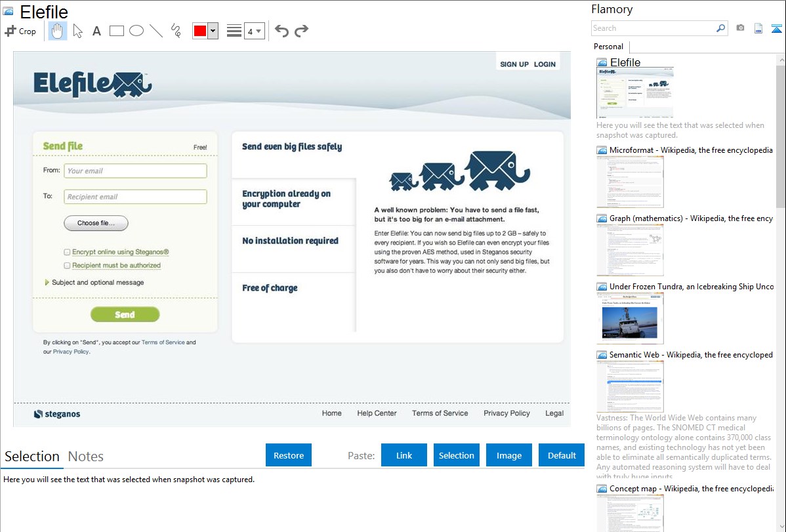Screen dimensions: 786x532
Task: Paste as Image
Action: point(509,455)
